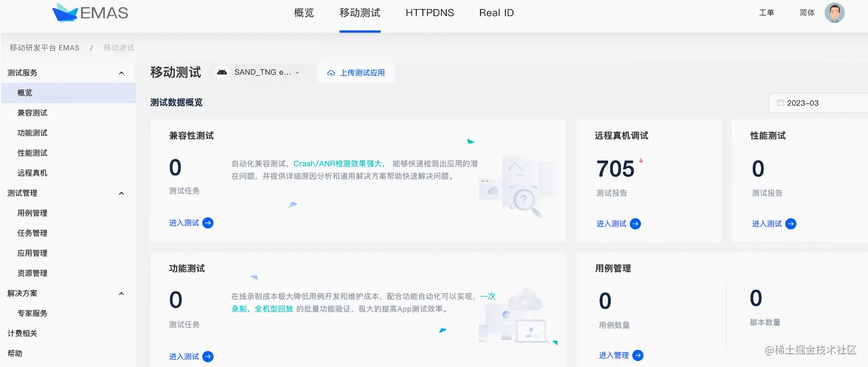Click 进入测试 link in 兼容性测试 card

[x=184, y=223]
